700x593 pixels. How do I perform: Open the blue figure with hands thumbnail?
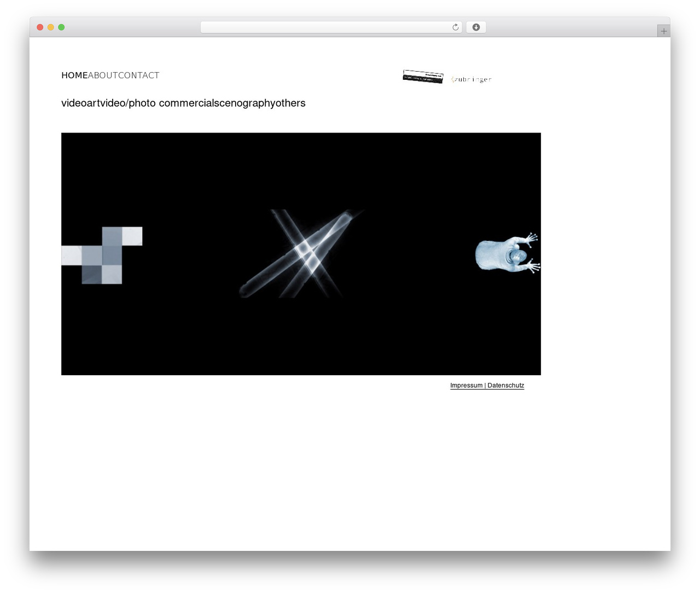pyautogui.click(x=507, y=253)
